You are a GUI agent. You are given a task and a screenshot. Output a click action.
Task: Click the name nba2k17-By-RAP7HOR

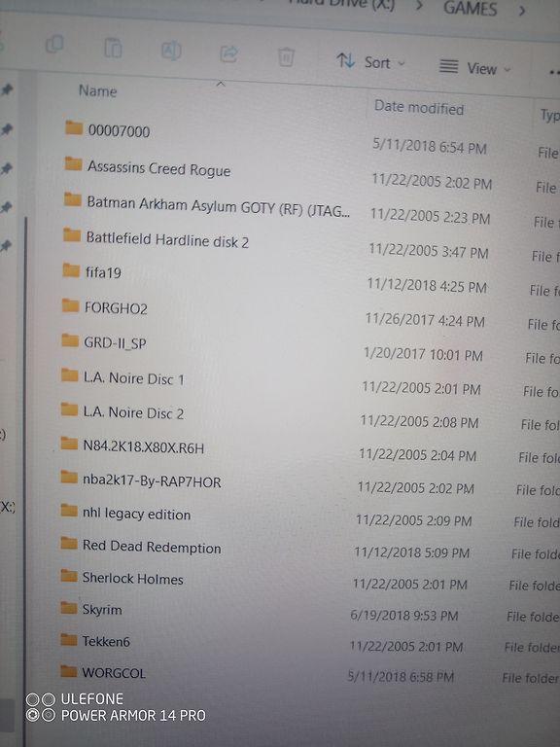[x=152, y=480]
